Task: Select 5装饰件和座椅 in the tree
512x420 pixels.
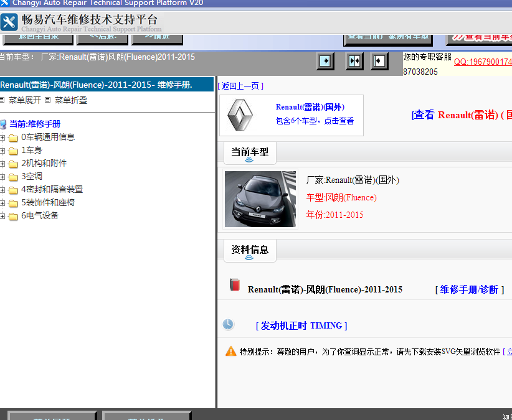Action: tap(48, 202)
